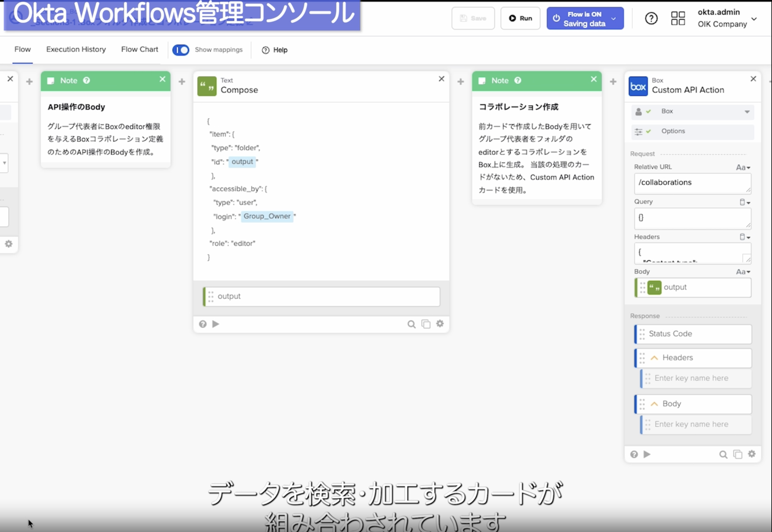
Task: Collapse the Response Headers group
Action: point(654,358)
